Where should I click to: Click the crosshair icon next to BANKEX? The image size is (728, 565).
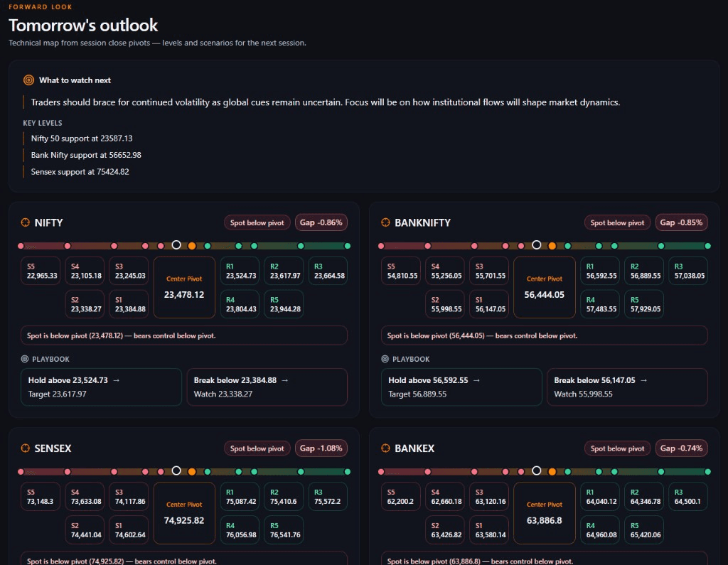(385, 448)
